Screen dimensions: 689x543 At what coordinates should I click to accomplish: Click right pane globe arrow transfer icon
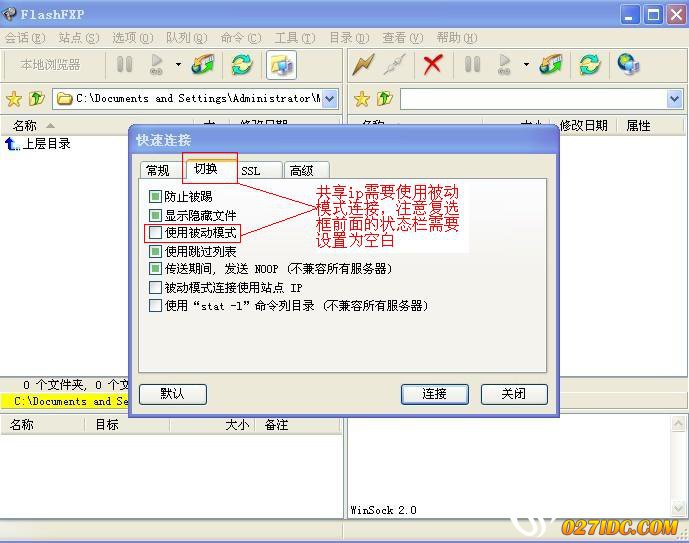pyautogui.click(x=551, y=65)
